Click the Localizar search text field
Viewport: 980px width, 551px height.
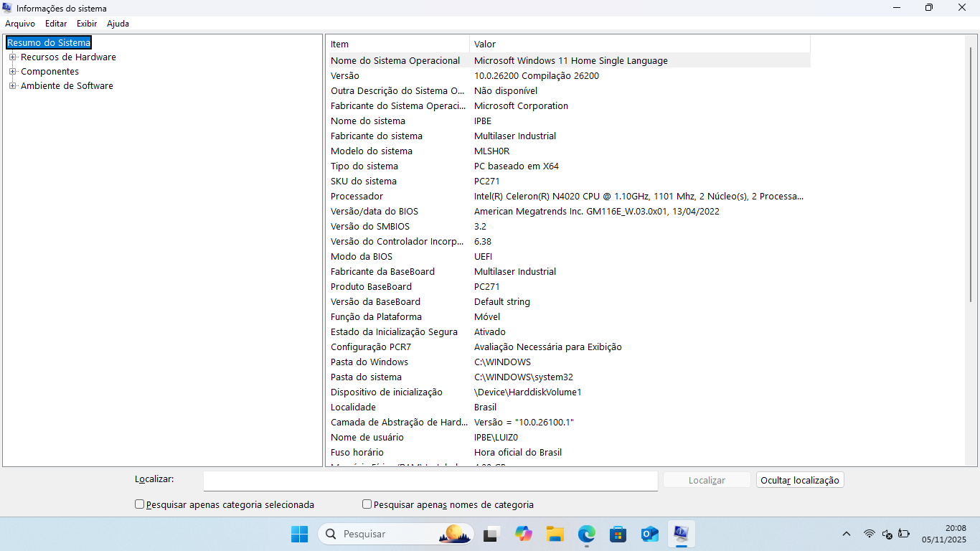pos(430,481)
